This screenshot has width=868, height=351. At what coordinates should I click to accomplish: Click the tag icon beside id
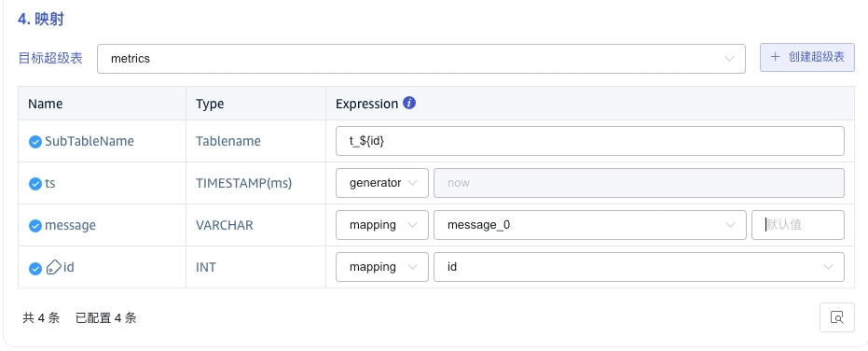54,267
